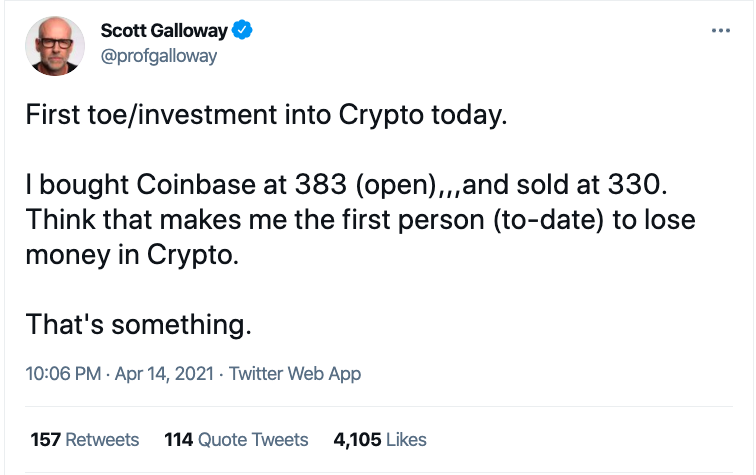The height and width of the screenshot is (475, 756).
Task: Open the tweet's three-dot More menu
Action: pos(720,30)
